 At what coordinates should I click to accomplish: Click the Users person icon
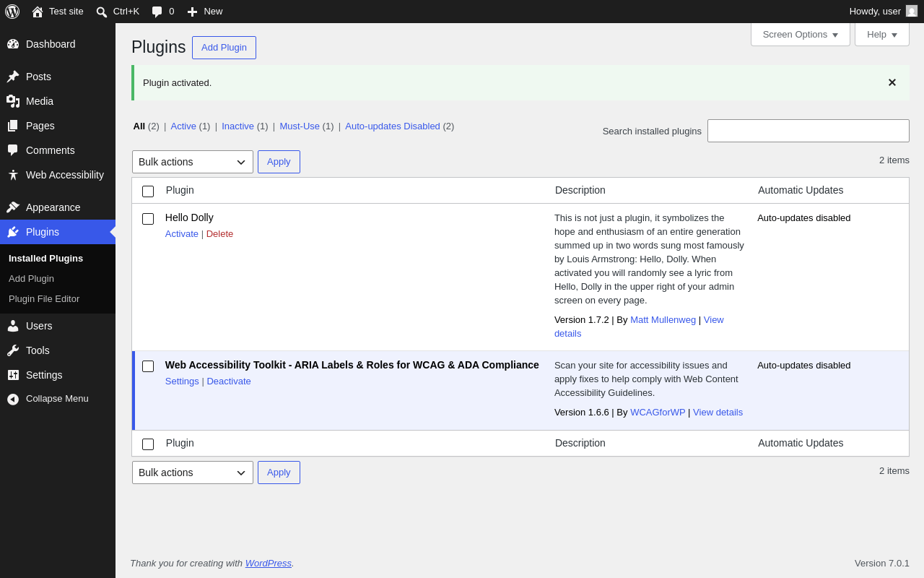coord(13,326)
